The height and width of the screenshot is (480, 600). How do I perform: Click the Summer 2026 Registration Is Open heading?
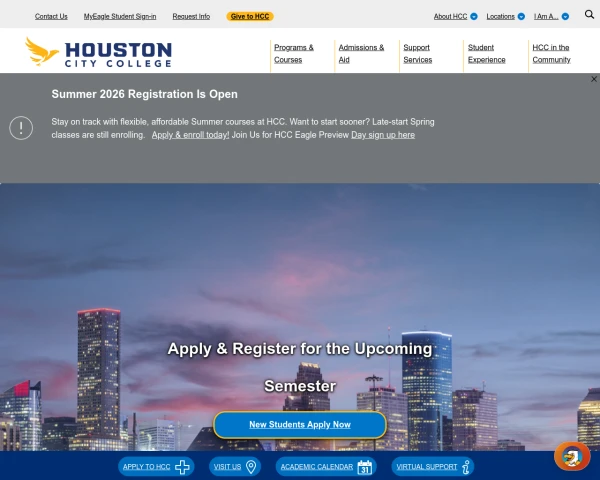(145, 94)
